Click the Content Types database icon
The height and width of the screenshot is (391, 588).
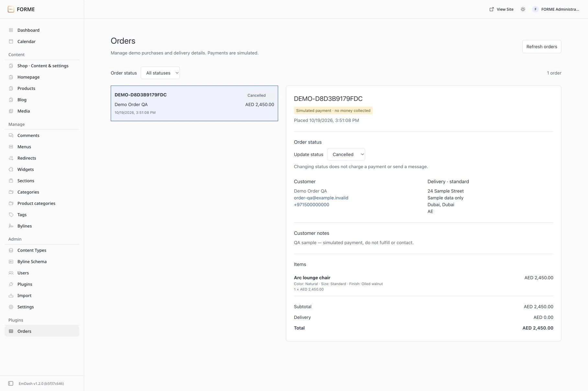click(11, 250)
